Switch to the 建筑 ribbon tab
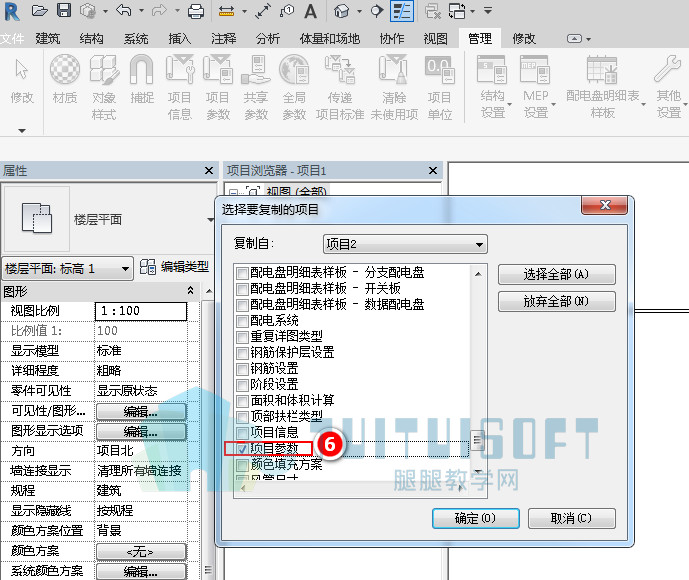This screenshot has width=689, height=580. [47, 39]
